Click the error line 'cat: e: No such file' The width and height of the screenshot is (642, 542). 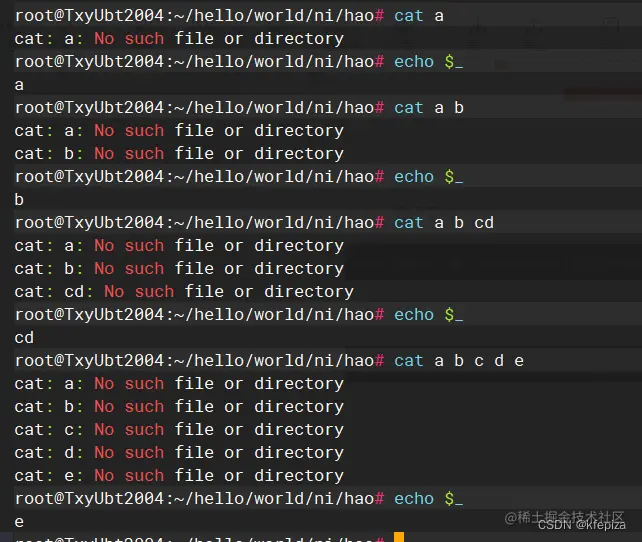click(x=179, y=476)
